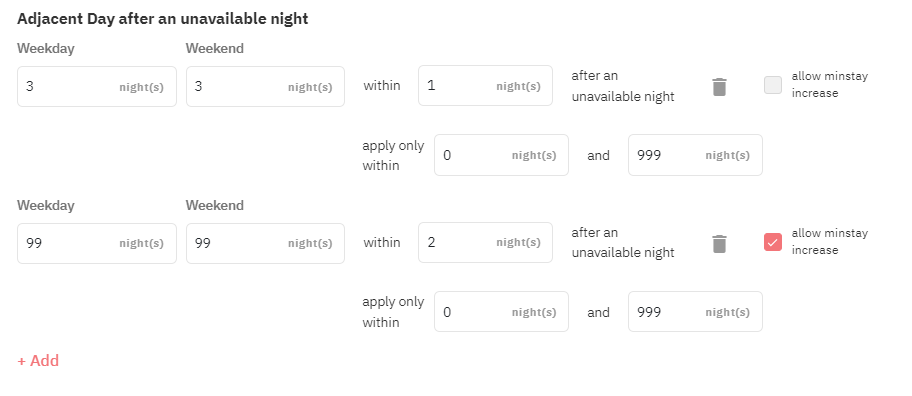Select the Weekend field showing 99 nights
This screenshot has width=912, height=396.
(265, 243)
